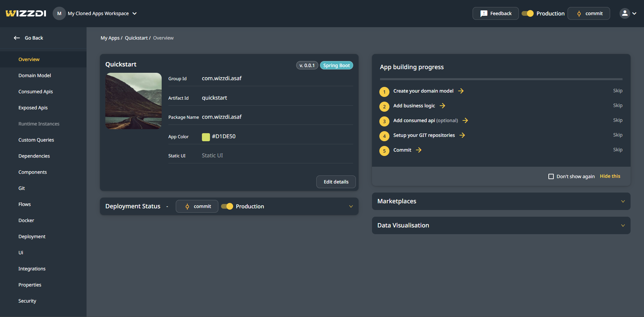Screen dimensions: 644x317
Task: Expand the Marketplaces panel
Action: pyautogui.click(x=623, y=201)
